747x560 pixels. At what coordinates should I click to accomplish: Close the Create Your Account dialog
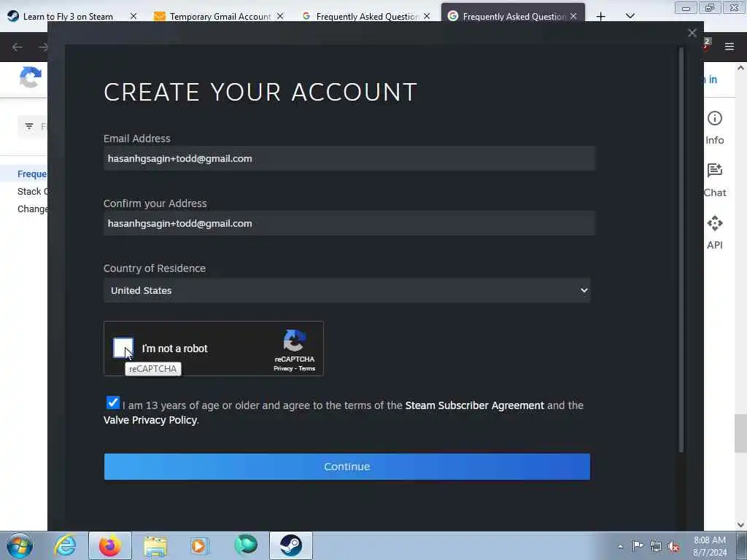pyautogui.click(x=692, y=33)
